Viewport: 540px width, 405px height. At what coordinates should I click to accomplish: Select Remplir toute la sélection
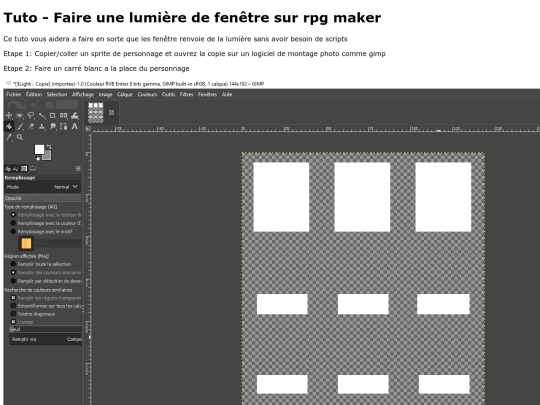(x=41, y=264)
